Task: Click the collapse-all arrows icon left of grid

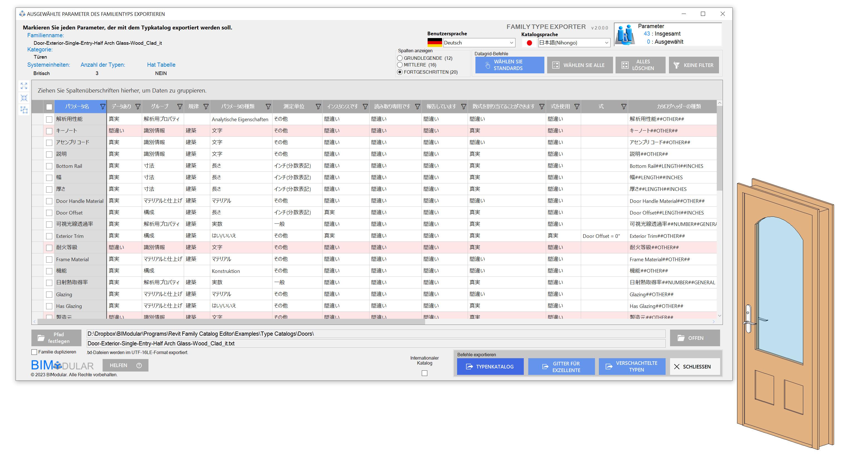Action: pos(24,98)
